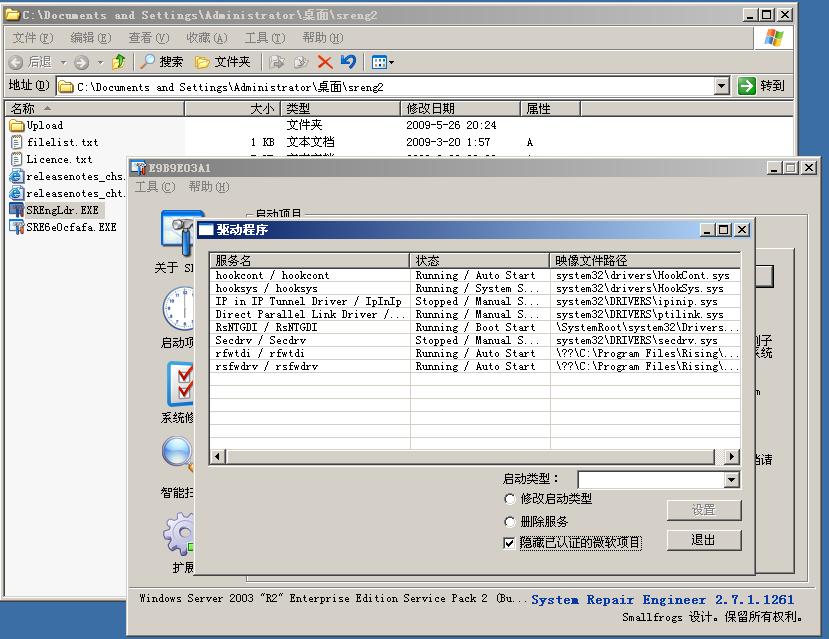Screen dimensions: 829x639
Task: Click the blue Undo toolbar icon
Action: pos(348,62)
